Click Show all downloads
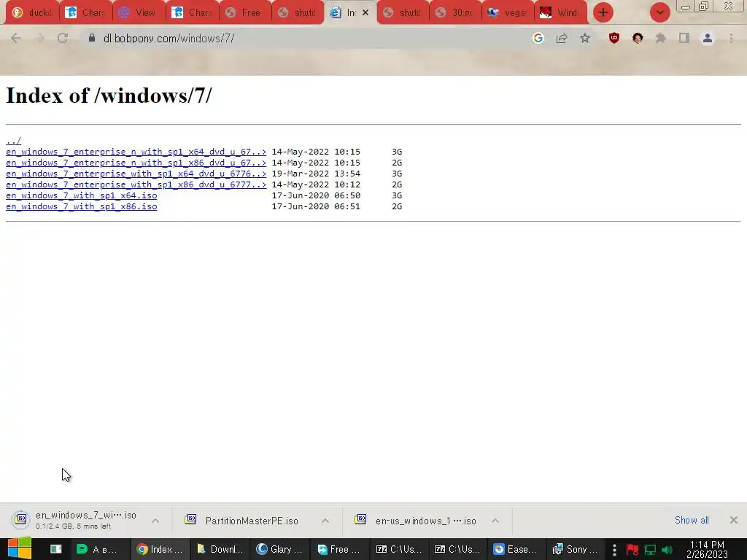 (x=692, y=520)
